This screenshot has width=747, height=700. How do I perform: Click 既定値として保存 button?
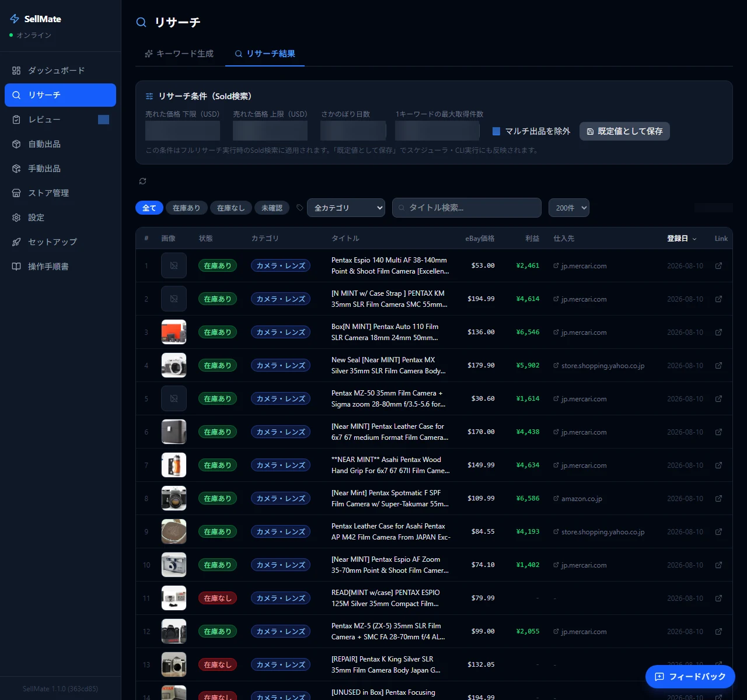tap(624, 131)
